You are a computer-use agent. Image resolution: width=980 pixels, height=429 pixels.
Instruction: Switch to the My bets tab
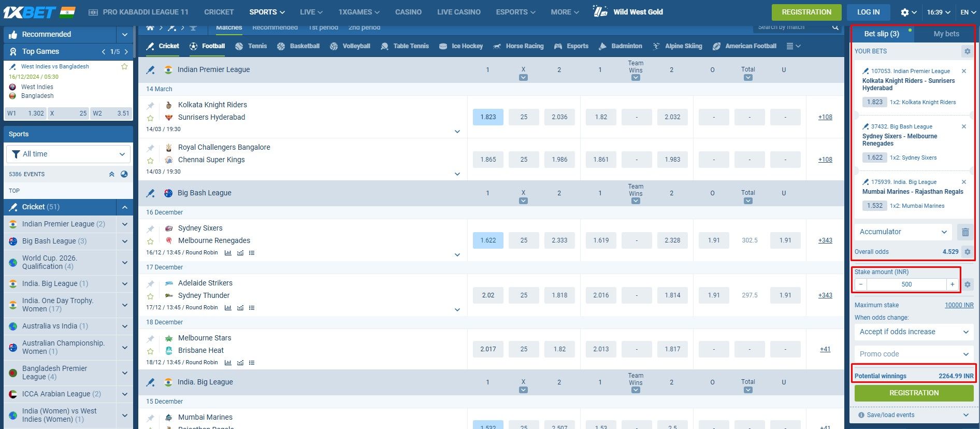(946, 34)
